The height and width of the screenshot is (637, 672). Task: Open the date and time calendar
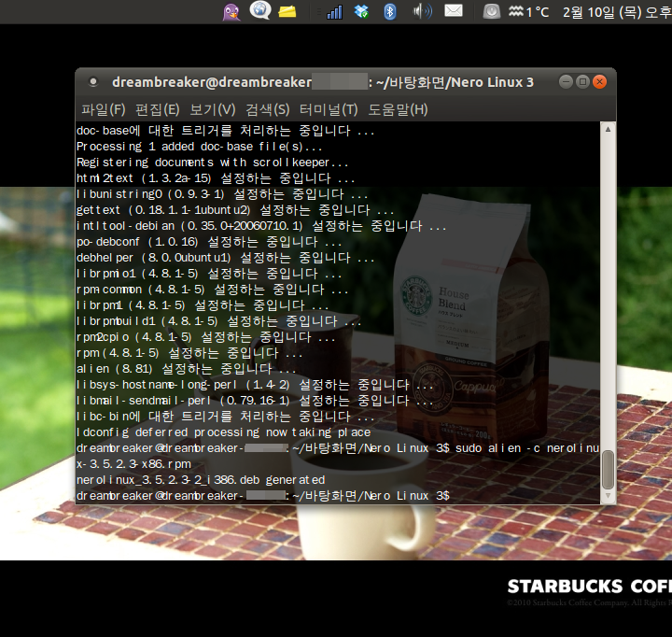pyautogui.click(x=617, y=12)
